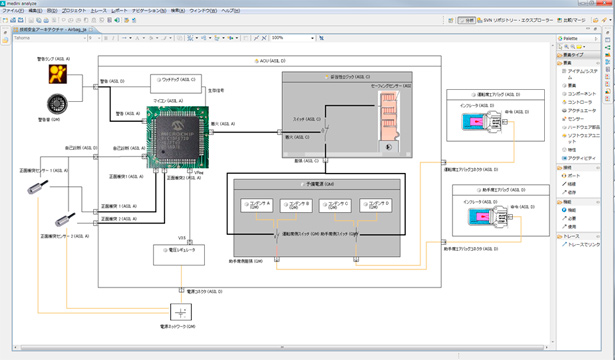Click the ウォッチドッグ block in diagram

pyautogui.click(x=176, y=84)
